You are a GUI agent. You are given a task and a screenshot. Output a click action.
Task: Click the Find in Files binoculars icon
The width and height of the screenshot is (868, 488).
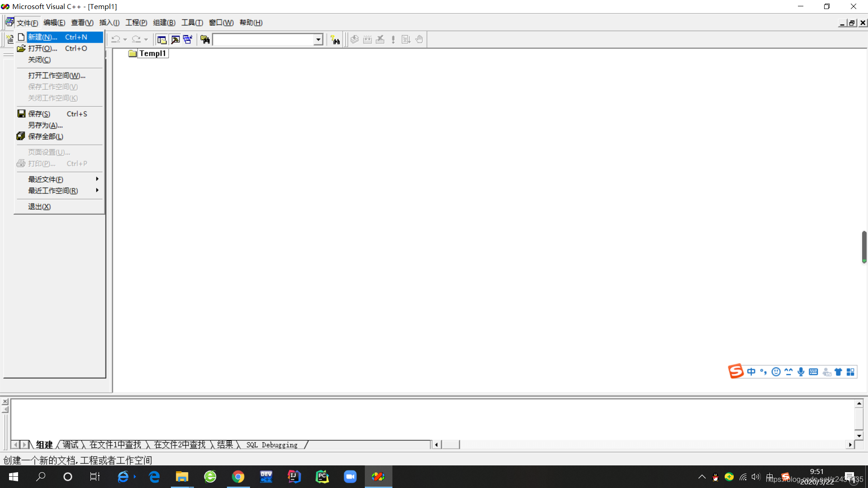(x=205, y=40)
